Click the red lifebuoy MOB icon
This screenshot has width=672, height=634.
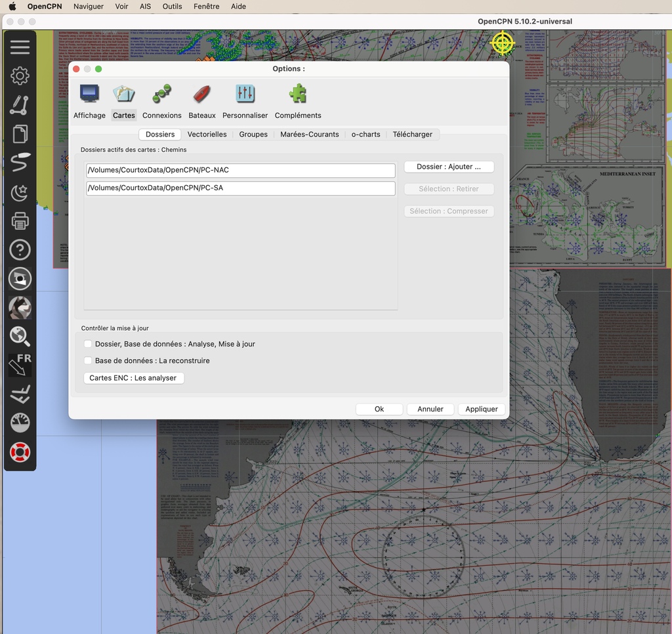coord(20,452)
